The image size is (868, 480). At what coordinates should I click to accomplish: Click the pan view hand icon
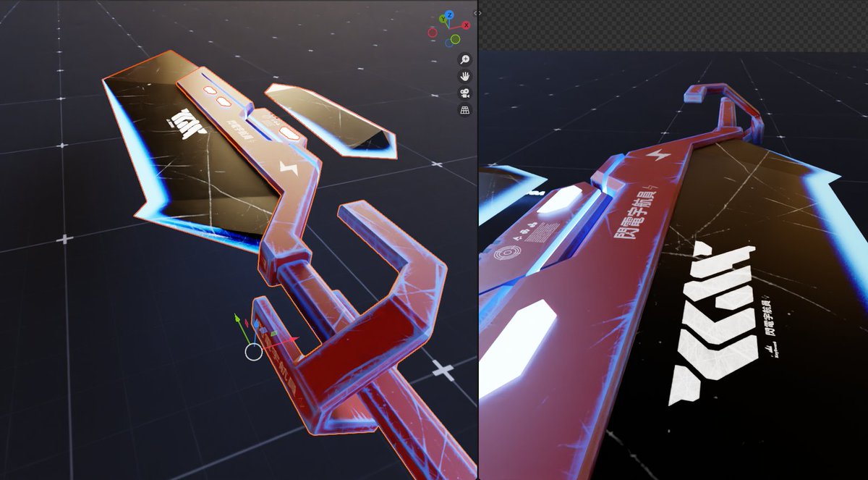point(465,76)
